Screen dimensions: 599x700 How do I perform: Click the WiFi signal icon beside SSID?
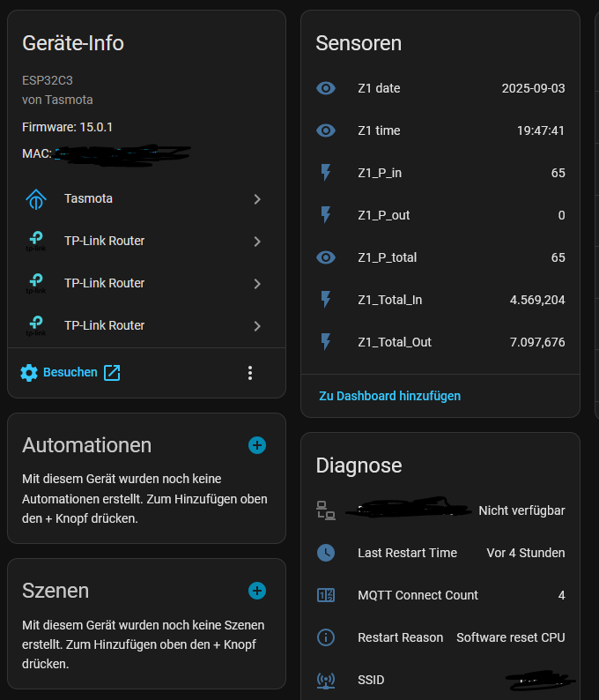pyautogui.click(x=326, y=680)
